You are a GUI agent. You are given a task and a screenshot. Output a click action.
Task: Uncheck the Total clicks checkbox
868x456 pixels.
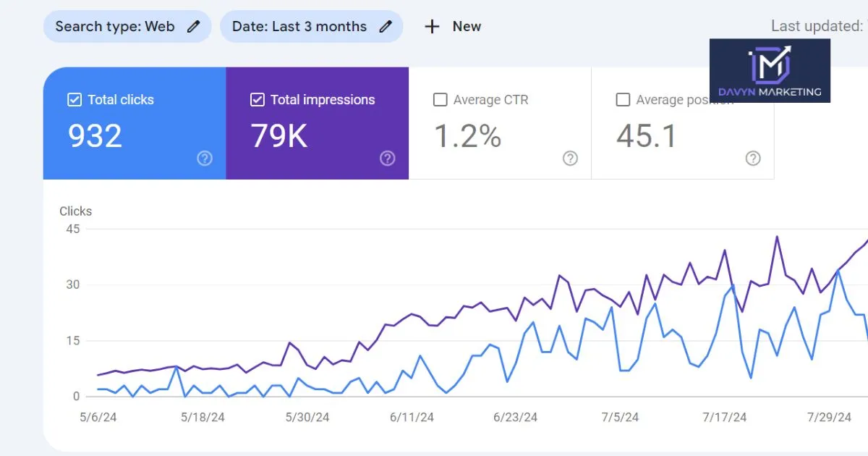coord(74,99)
